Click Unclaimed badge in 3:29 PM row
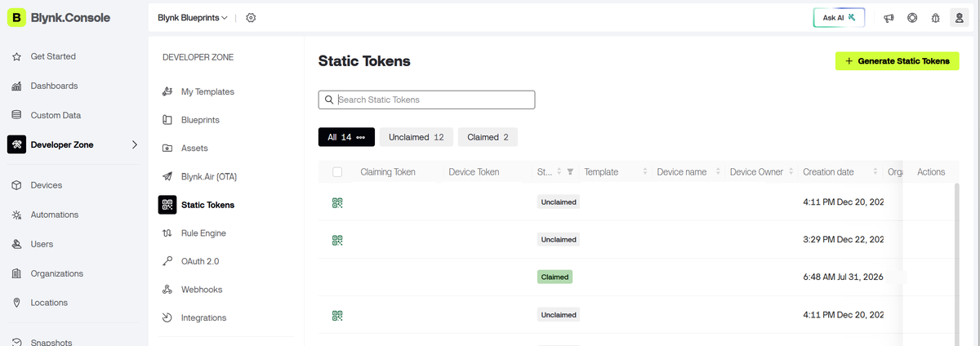The width and height of the screenshot is (980, 346). point(559,240)
